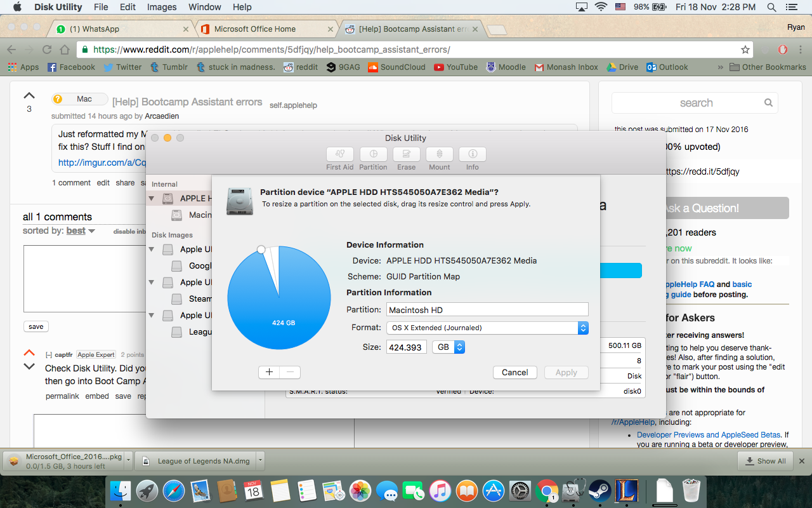
Task: Click the permalink link under captfr's comment
Action: click(62, 396)
